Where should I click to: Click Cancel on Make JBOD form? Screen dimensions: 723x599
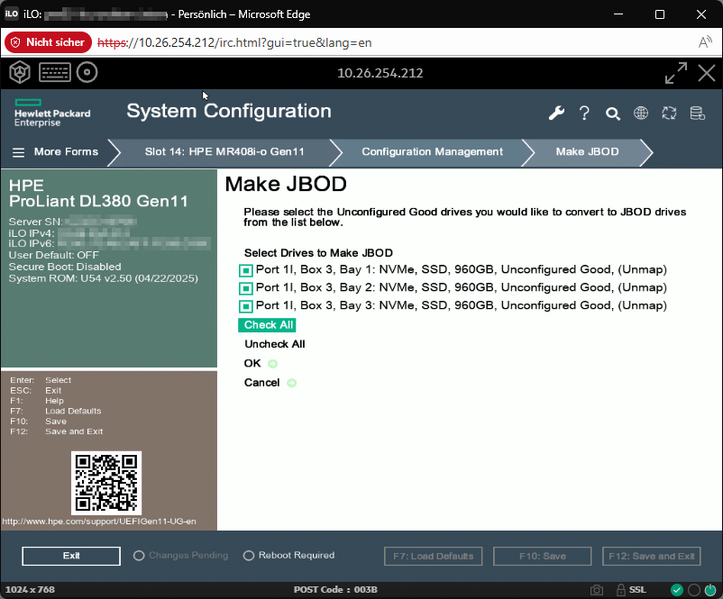pyautogui.click(x=262, y=383)
